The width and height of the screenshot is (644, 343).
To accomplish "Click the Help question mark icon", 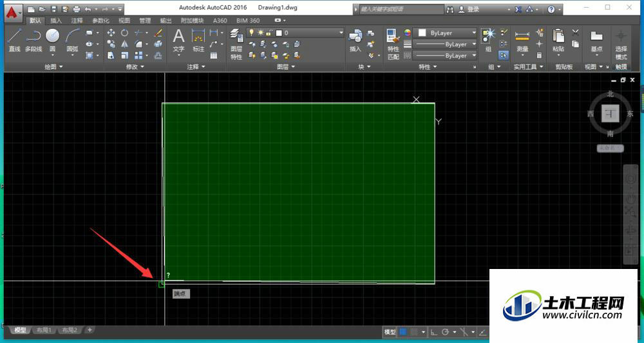I will point(551,10).
